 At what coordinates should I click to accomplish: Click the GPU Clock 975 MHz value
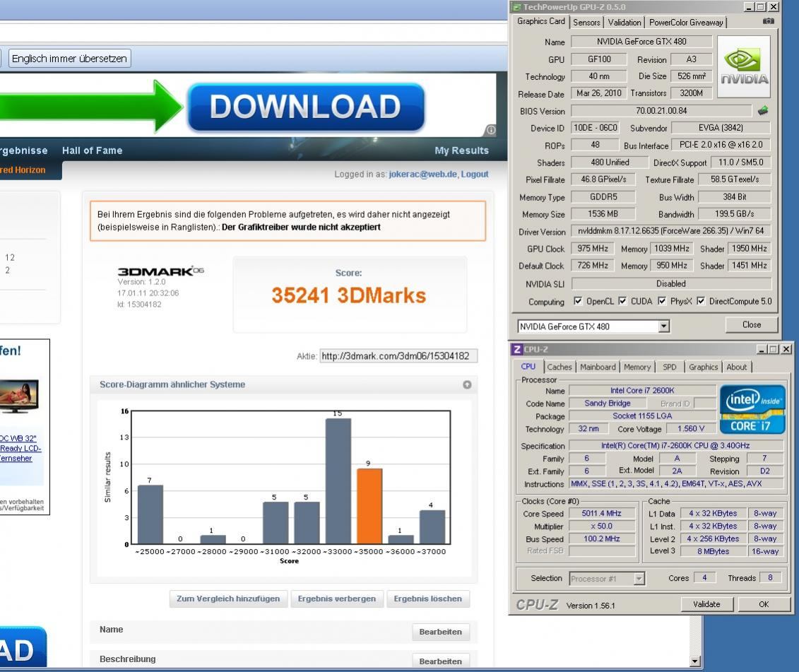593,248
